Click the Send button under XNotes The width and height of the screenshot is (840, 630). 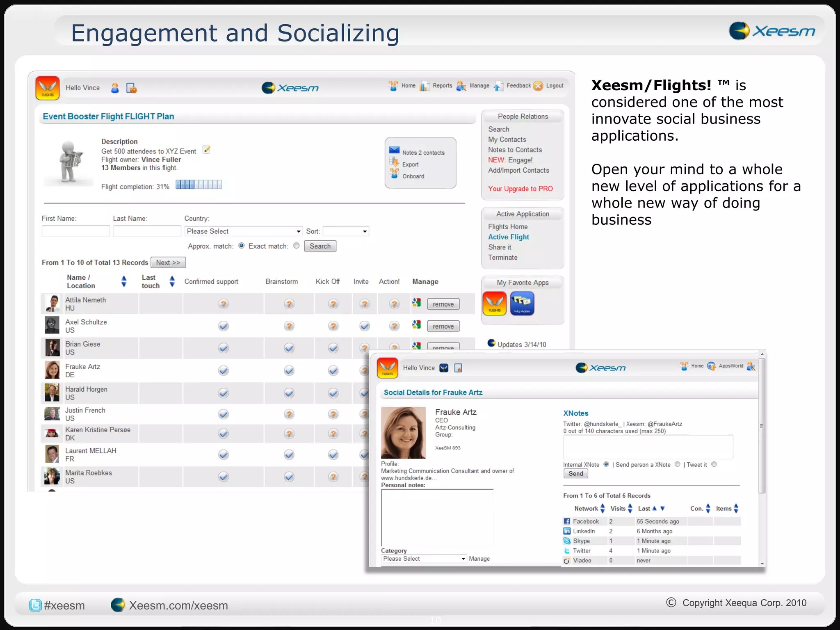click(576, 474)
